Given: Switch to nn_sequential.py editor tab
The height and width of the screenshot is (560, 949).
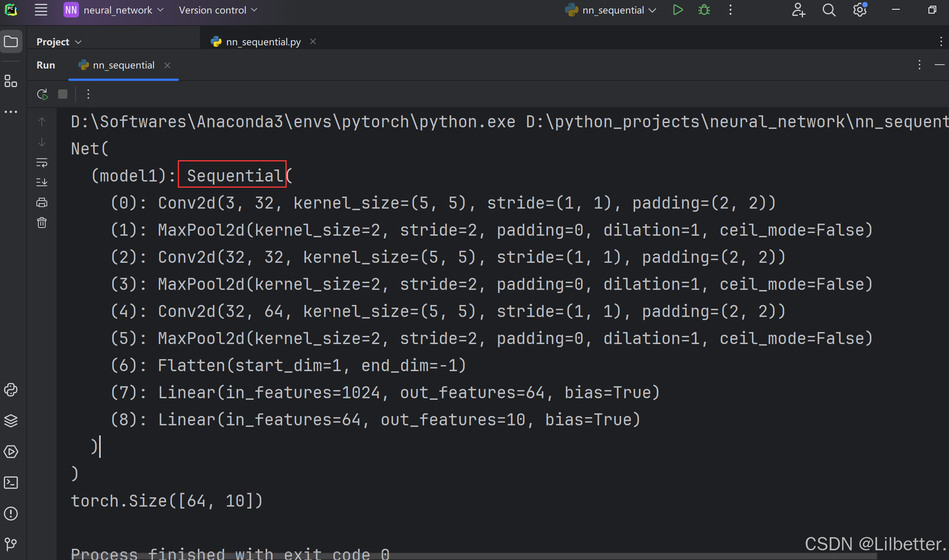Looking at the screenshot, I should coord(263,42).
